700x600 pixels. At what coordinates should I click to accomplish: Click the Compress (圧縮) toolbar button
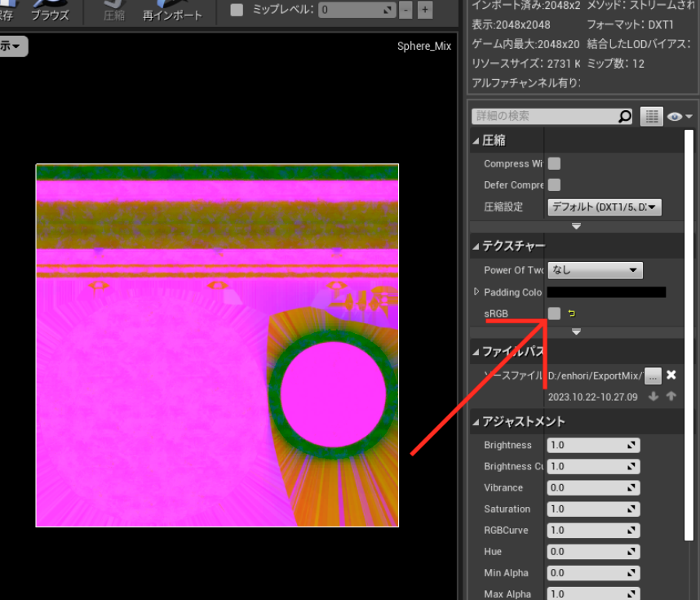coord(114,11)
